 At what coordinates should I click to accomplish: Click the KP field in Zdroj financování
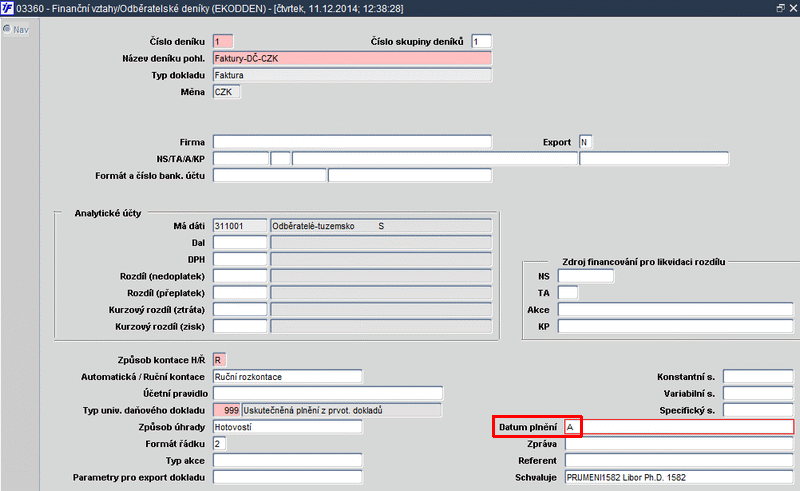[x=676, y=327]
